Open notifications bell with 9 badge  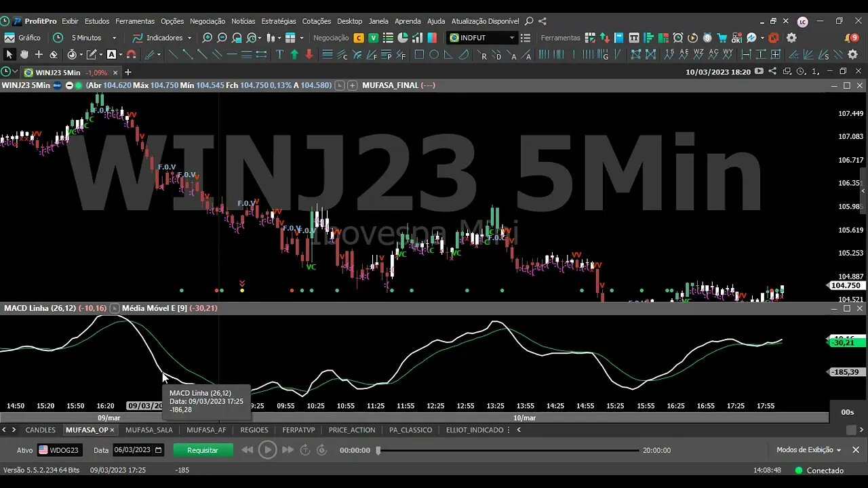coord(850,38)
